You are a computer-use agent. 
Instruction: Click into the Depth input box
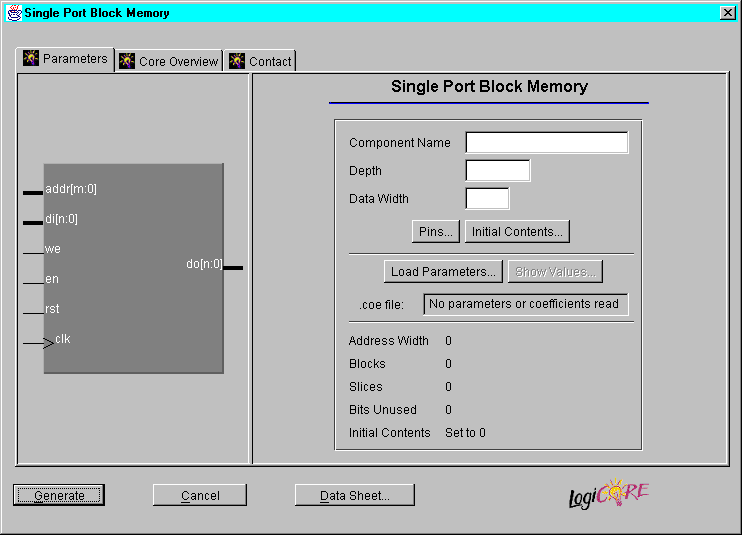coord(498,171)
